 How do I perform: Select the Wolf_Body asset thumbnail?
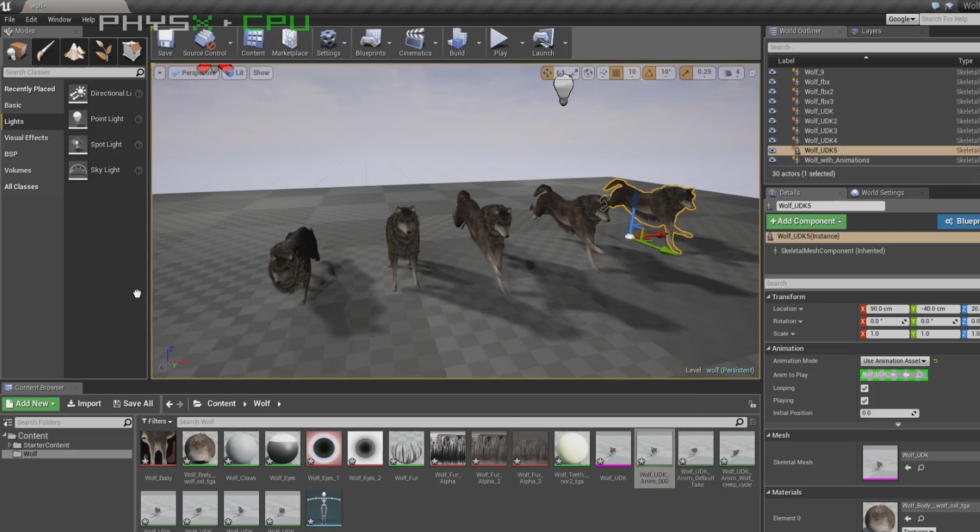[158, 448]
